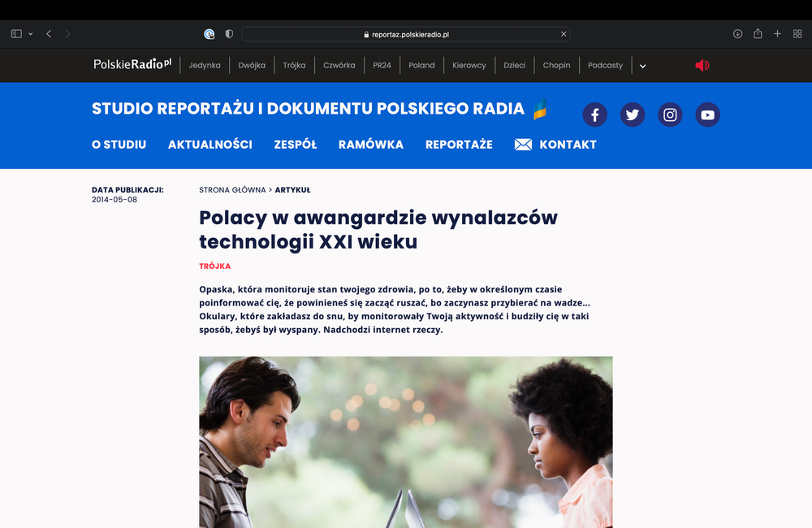Switch to the REPORTAŻE section
The width and height of the screenshot is (812, 528).
tap(459, 144)
